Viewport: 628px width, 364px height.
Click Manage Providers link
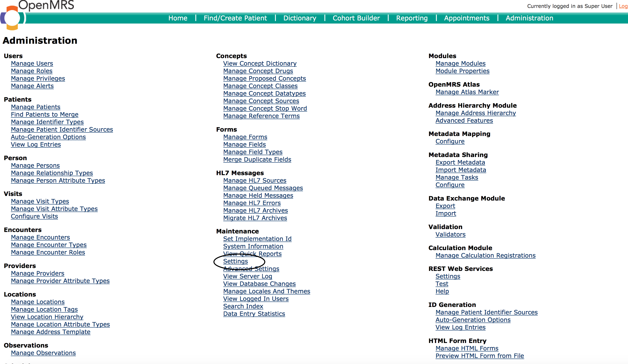[x=38, y=273]
